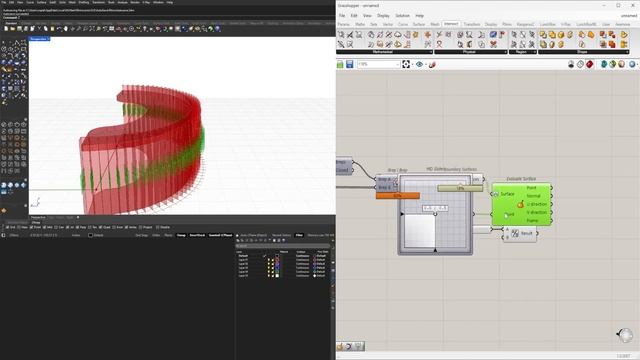Click the blue square icon in Physical group
The width and height of the screenshot is (640, 360).
(493, 35)
